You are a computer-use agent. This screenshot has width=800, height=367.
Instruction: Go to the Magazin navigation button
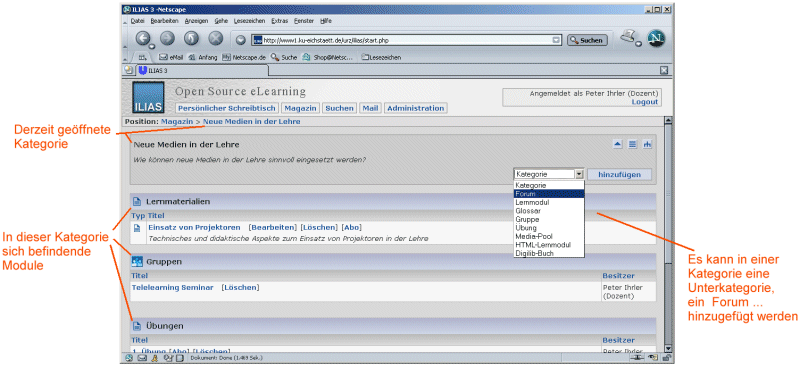click(x=301, y=108)
